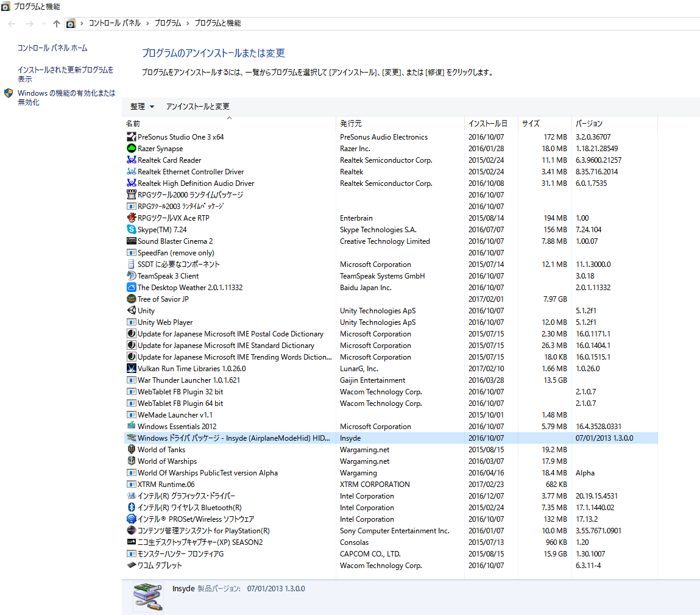Select Update for Japanese Microsoft IME Postal Code Dictionary

coord(391,333)
